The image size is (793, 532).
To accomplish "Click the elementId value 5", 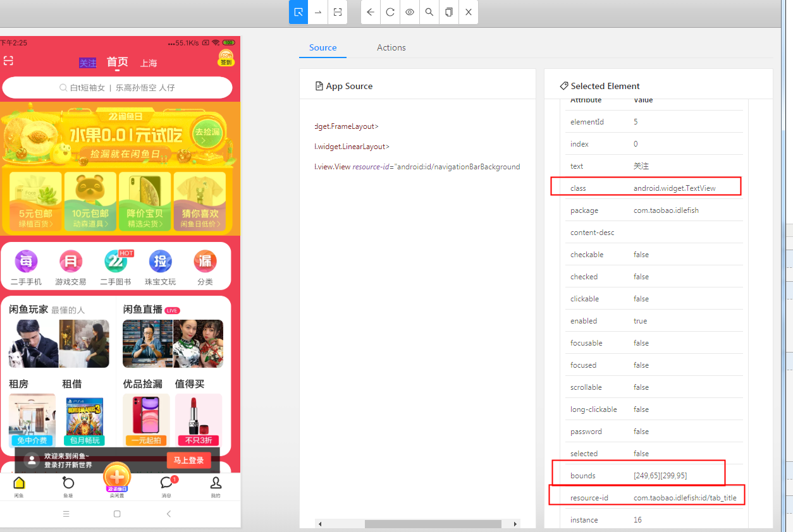I will pos(636,122).
